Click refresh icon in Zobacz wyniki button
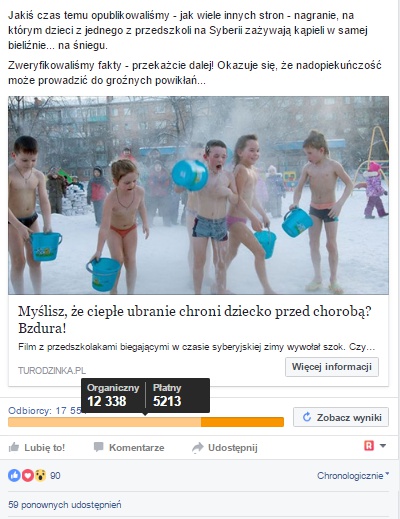Image resolution: width=400 pixels, height=519 pixels. tap(307, 417)
